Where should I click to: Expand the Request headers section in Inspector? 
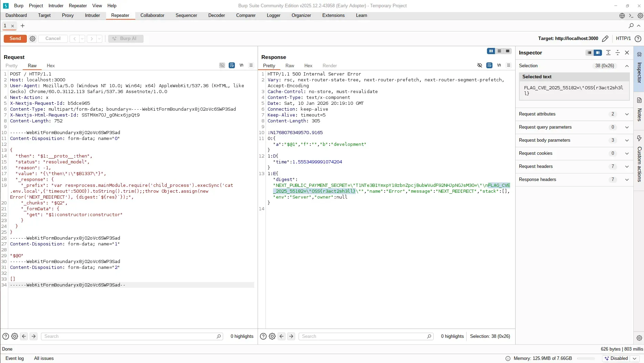coord(627,167)
